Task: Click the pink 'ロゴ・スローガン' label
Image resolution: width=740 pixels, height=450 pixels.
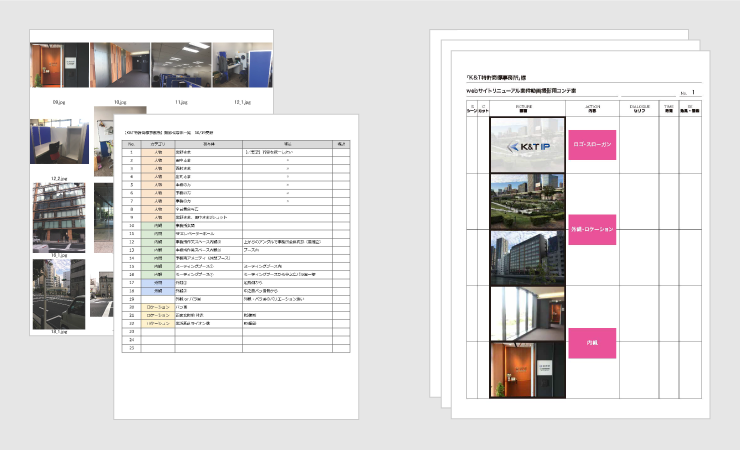Action: (592, 145)
